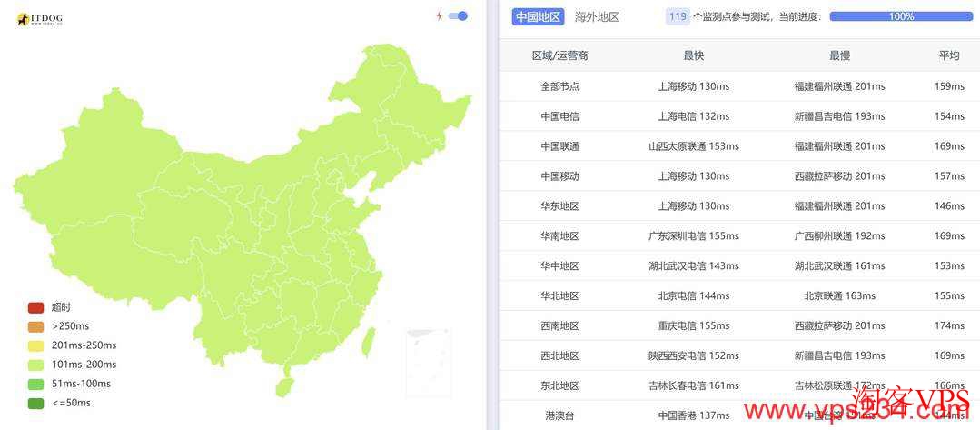Click the 平均 column header

pyautogui.click(x=949, y=55)
